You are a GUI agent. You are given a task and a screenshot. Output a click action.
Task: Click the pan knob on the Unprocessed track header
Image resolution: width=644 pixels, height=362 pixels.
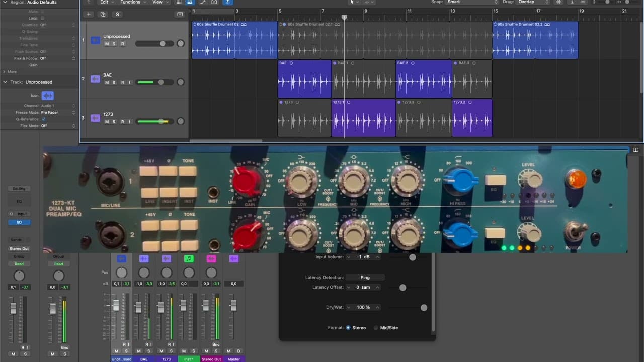coord(181,43)
